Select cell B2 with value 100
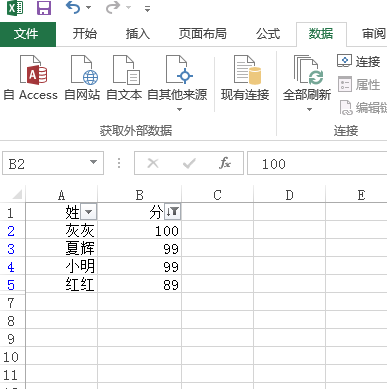This screenshot has width=387, height=389. pyautogui.click(x=140, y=230)
